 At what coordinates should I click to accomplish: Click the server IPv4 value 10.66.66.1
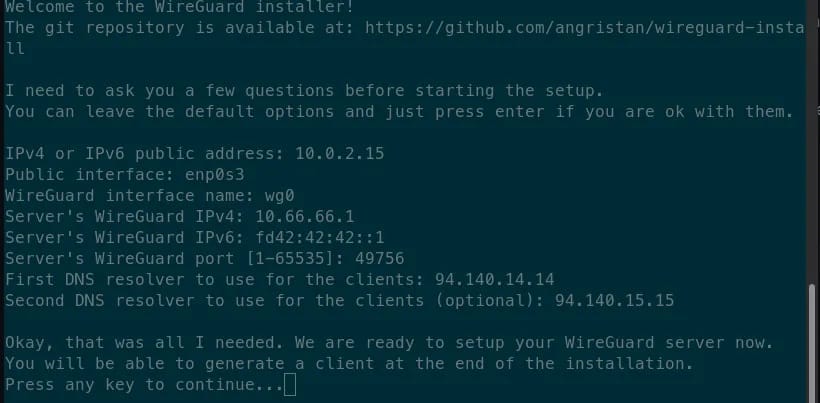click(305, 216)
